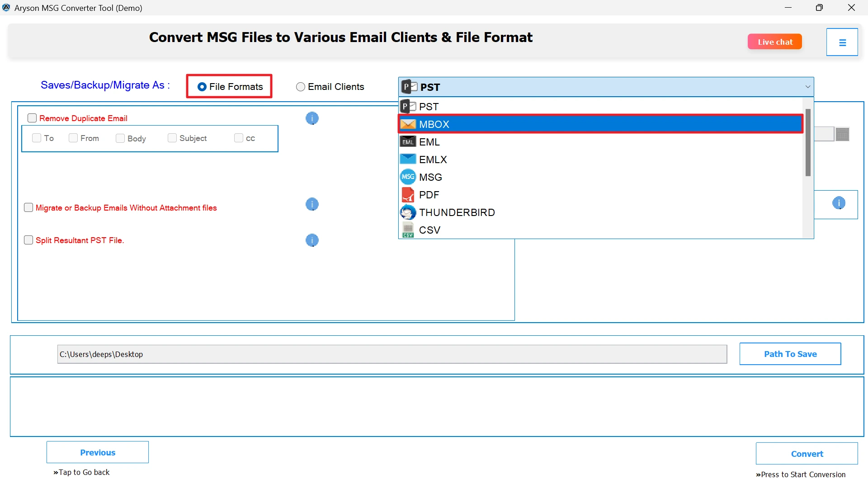Image resolution: width=868 pixels, height=488 pixels.
Task: Tick the From checkbox
Action: click(73, 138)
